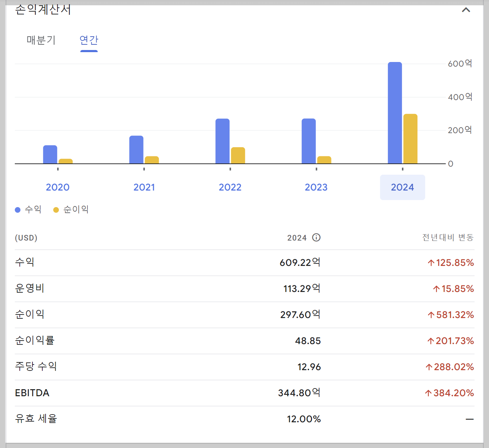Viewport: 489px width, 448px height.
Task: Toggle the 2024 year highlight selection
Action: [402, 187]
